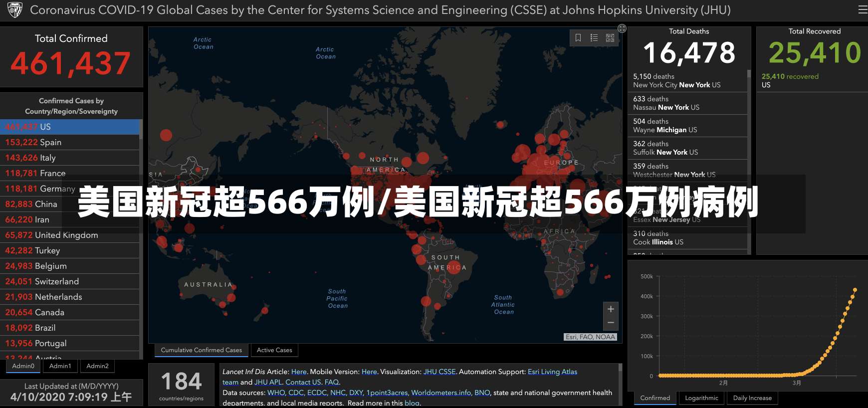This screenshot has height=408, width=868.
Task: Open the Mobile Version Here link
Action: [x=369, y=372]
